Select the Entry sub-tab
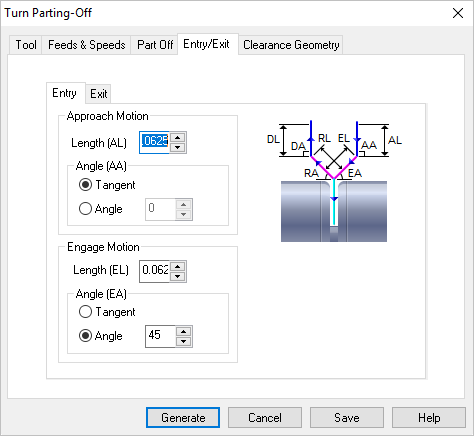This screenshot has width=474, height=436. 65,93
